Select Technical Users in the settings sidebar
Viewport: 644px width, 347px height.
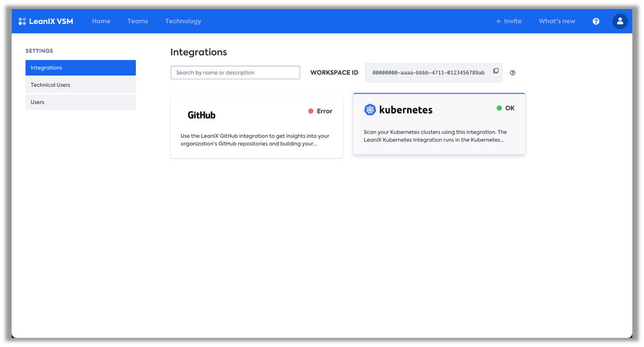[81, 85]
